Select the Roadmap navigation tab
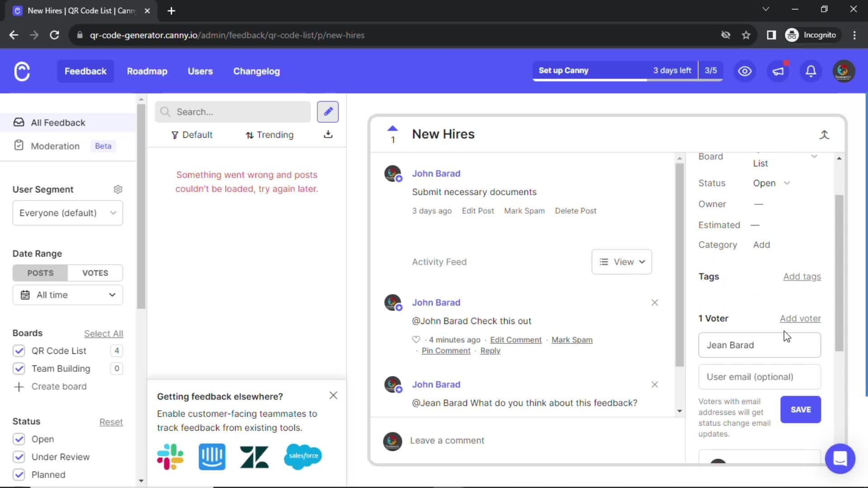 point(146,71)
